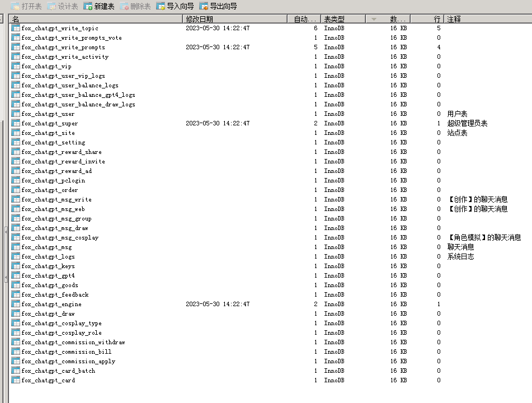Click the sort arrow in the column header
The width and height of the screenshot is (532, 403).
click(x=374, y=19)
